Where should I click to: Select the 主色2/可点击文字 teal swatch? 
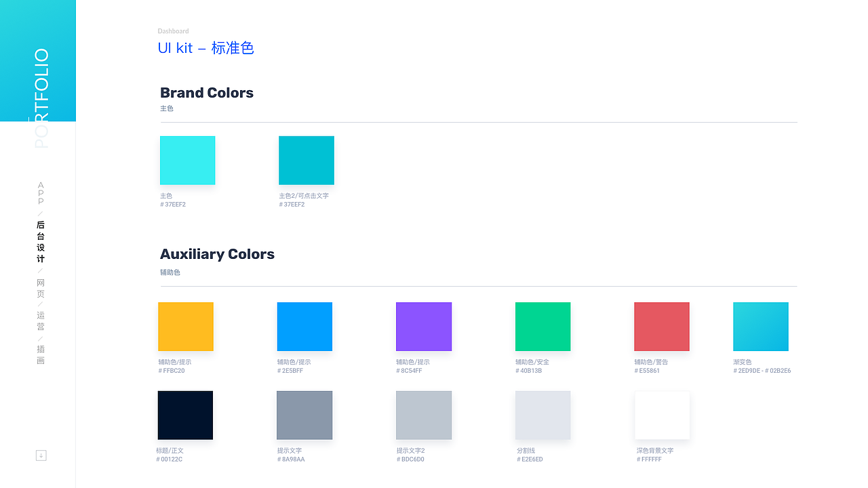(x=306, y=160)
